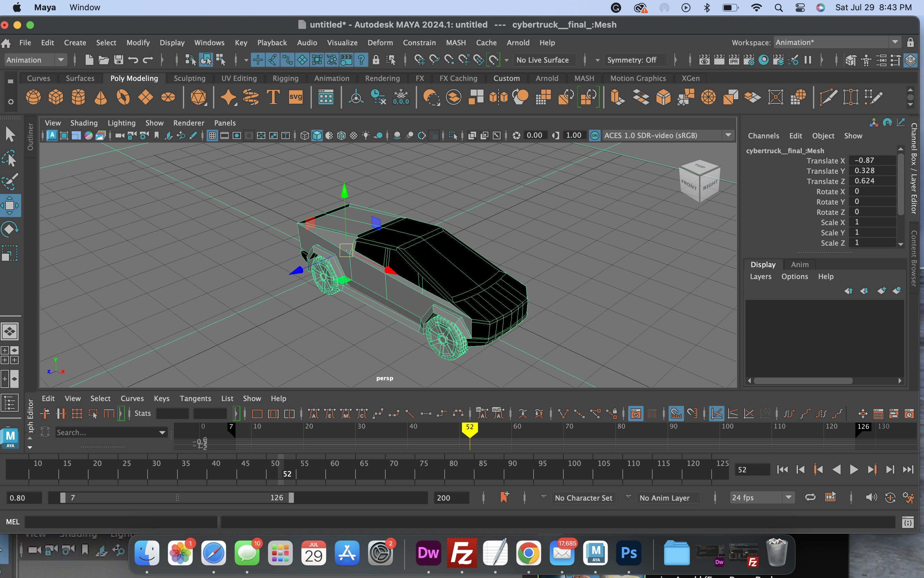Click the Set key icon on range bar
The height and width of the screenshot is (578, 924).
click(x=504, y=497)
